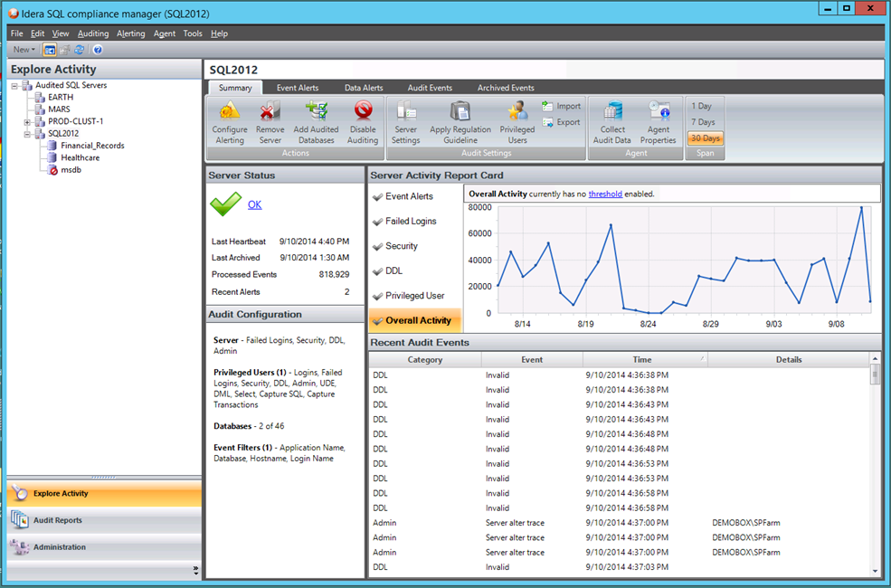Expand the PROD-CLUST-1 tree node

pyautogui.click(x=28, y=121)
